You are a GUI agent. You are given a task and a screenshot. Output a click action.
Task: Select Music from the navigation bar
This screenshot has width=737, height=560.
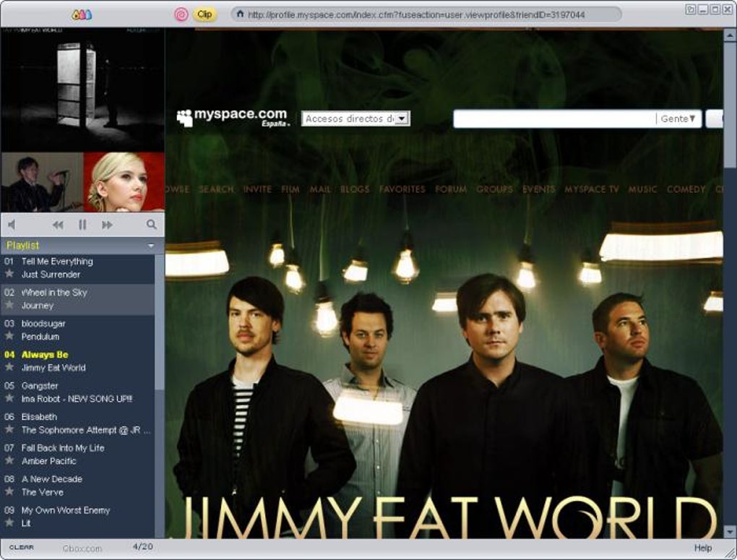click(642, 189)
